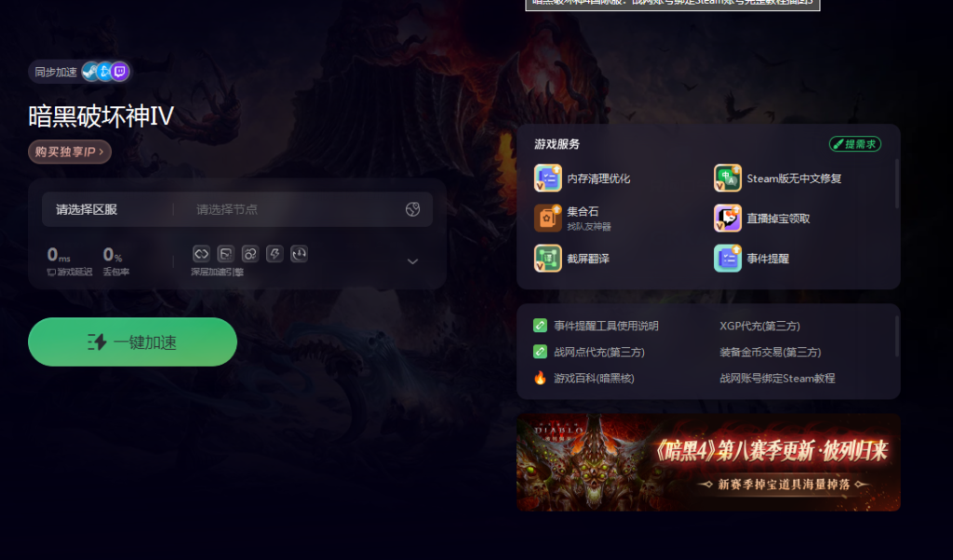
Task: Click the 0ms 游戏延迟 reading
Action: pyautogui.click(x=69, y=261)
